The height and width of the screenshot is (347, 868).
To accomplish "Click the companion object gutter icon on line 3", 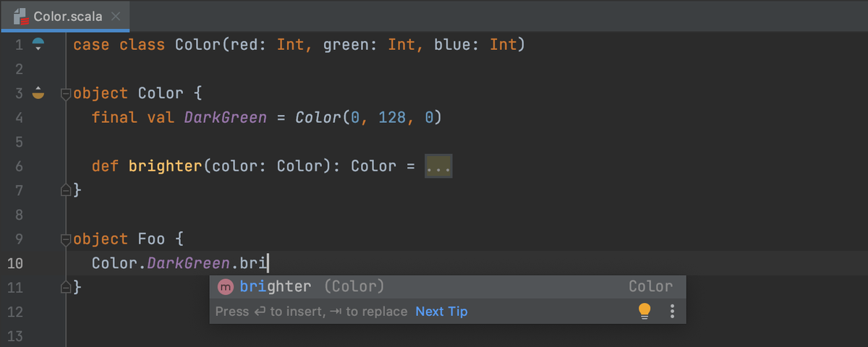I will (x=38, y=93).
